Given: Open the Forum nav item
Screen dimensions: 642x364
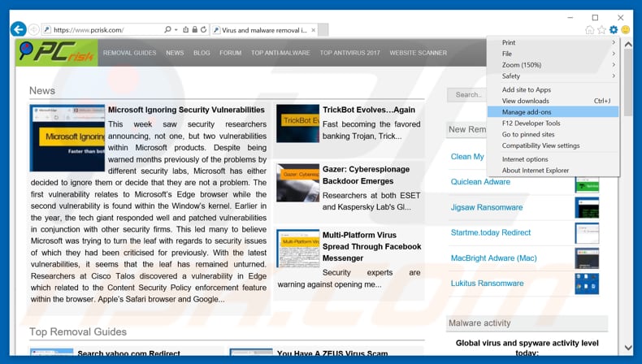Looking at the screenshot, I should (230, 53).
